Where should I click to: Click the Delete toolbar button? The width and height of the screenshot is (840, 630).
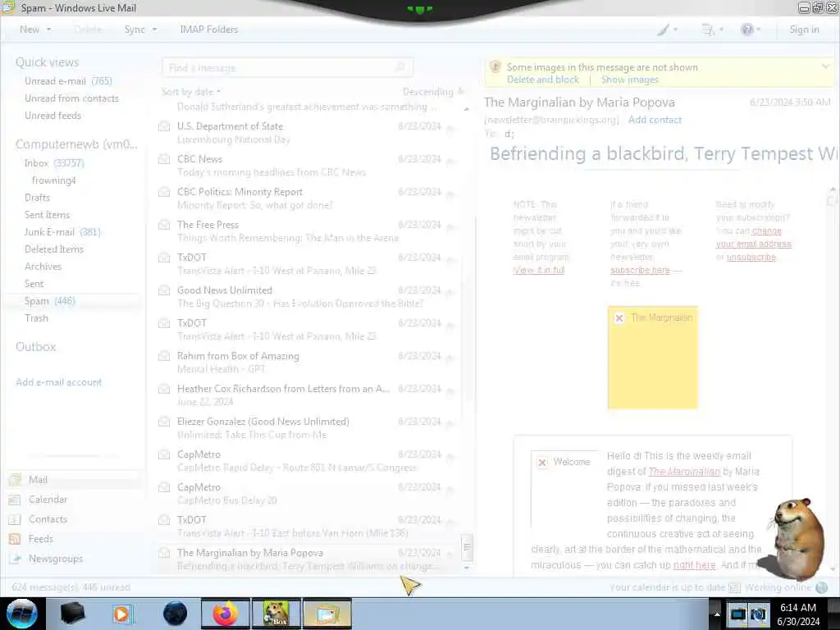[x=89, y=30]
